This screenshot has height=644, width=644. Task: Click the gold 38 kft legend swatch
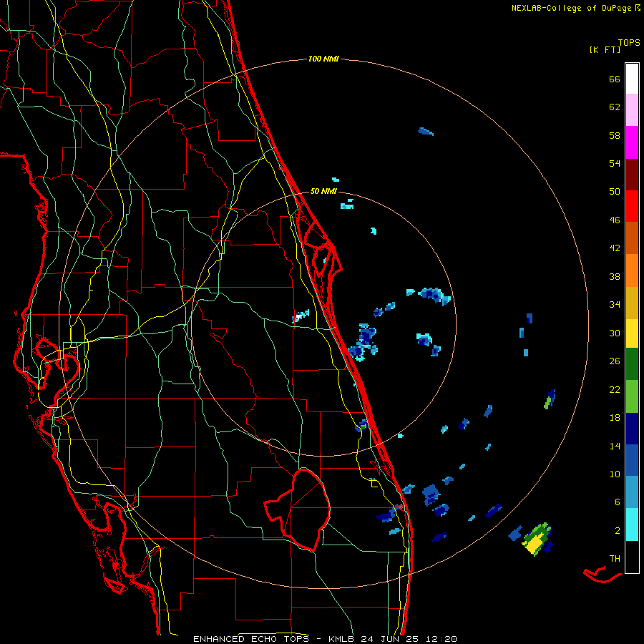tap(632, 303)
